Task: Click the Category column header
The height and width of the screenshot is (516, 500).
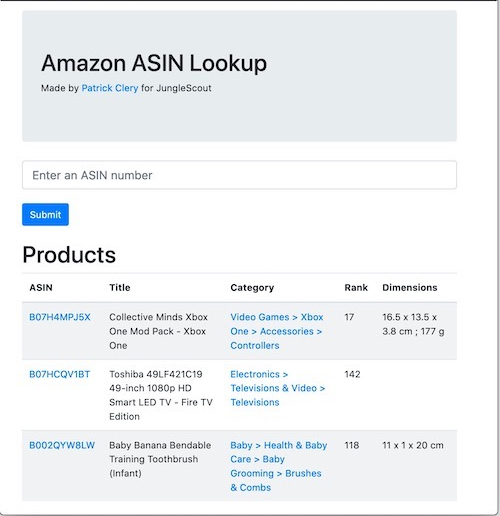Action: click(x=252, y=288)
